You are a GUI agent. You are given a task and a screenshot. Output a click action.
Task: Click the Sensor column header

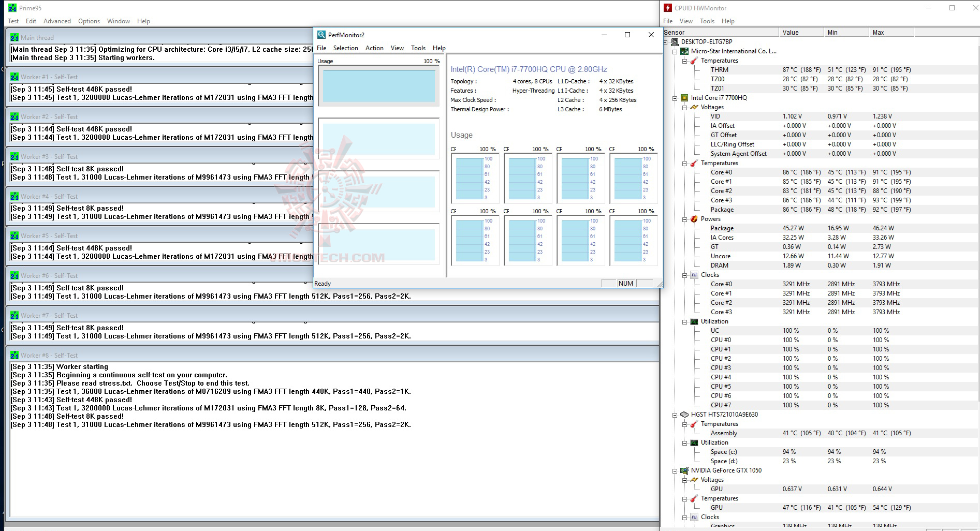[x=721, y=32]
